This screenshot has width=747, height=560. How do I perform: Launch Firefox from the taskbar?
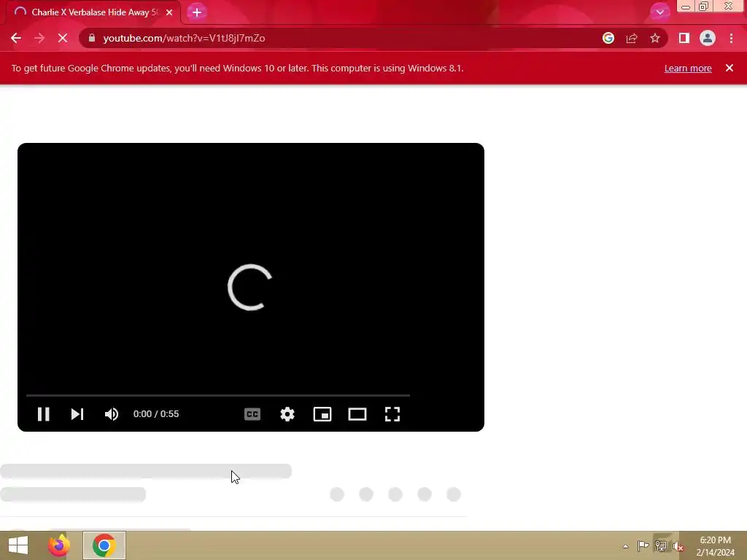coord(58,545)
